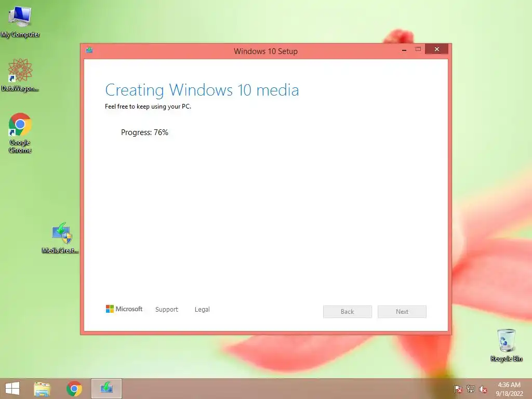Screen dimensions: 532x399
Task: Click the maximize button of Setup
Action: pos(418,49)
